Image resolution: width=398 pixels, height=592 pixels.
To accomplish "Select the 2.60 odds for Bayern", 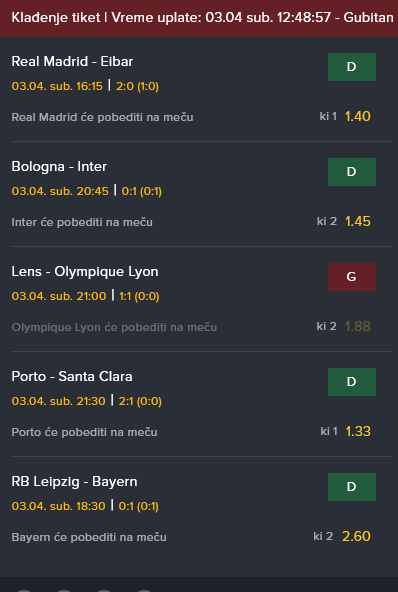I will [x=356, y=536].
